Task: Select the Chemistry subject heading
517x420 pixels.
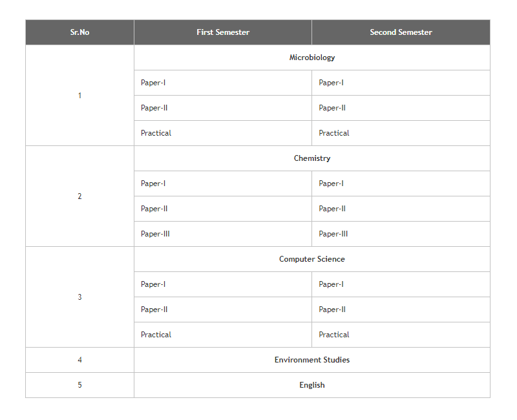Action: coord(312,158)
